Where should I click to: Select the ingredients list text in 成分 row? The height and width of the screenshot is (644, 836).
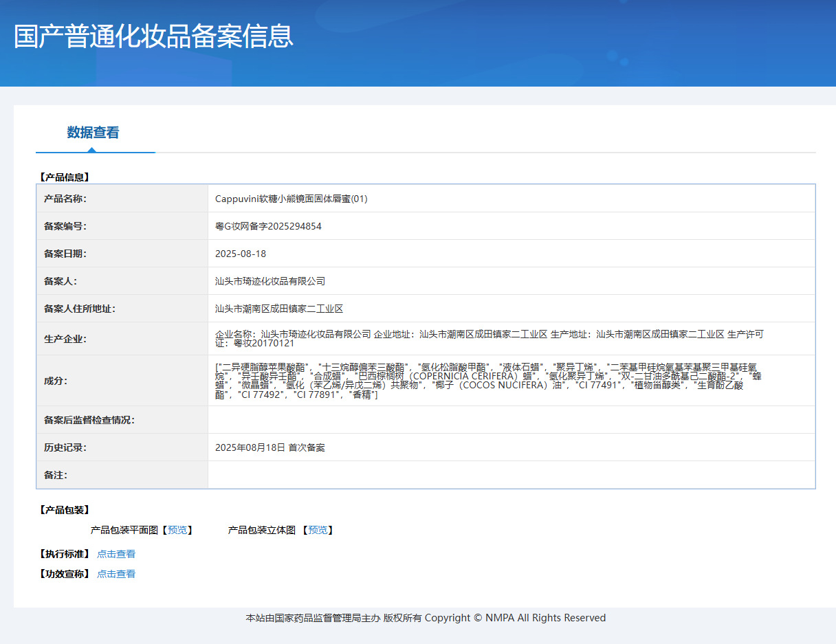[x=489, y=381]
